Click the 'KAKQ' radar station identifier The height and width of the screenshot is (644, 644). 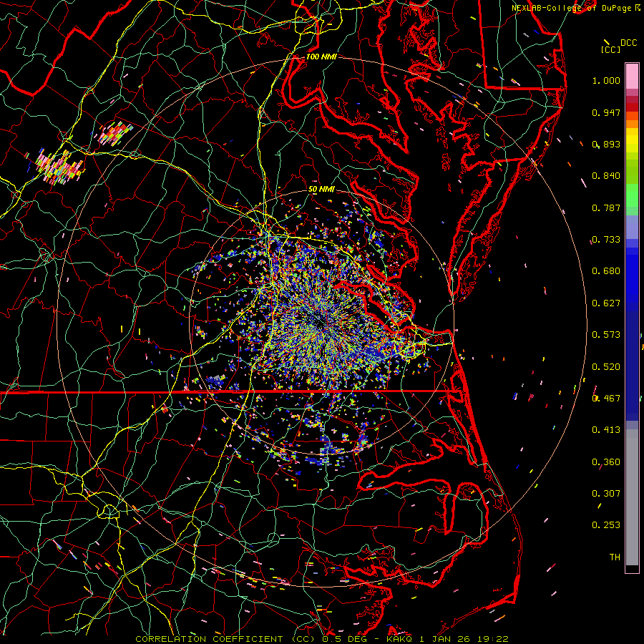[x=399, y=639]
